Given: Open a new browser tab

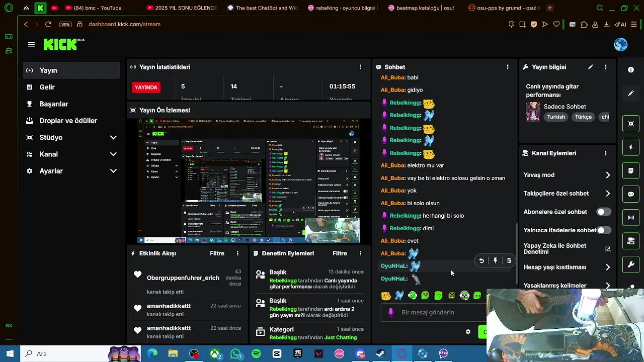Looking at the screenshot, I should coord(550,8).
